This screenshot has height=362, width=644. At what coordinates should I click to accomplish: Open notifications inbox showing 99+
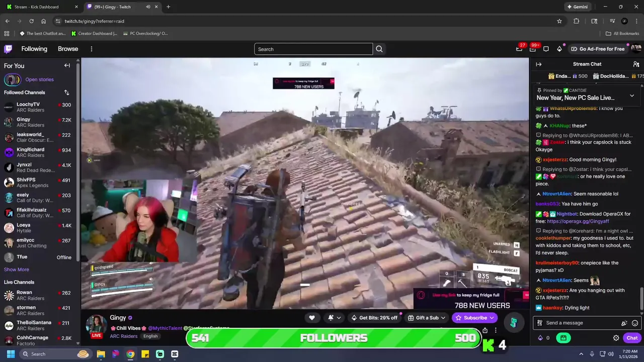click(533, 49)
